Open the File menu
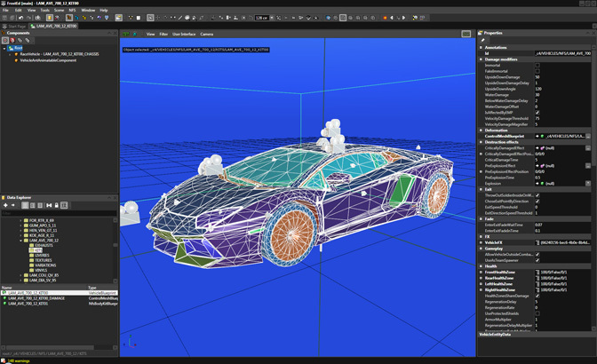Viewport: 597px width, 364px height. 5,11
